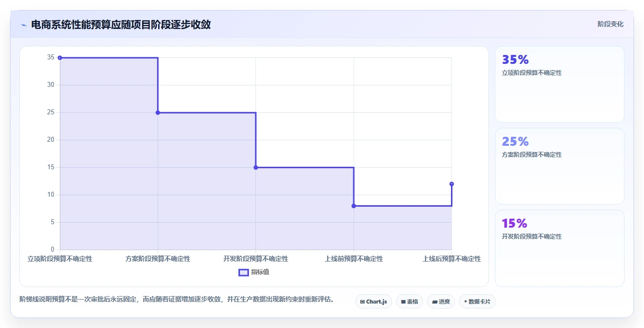The height and width of the screenshot is (328, 644).
Task: Click the data point at value 15
Action: tap(256, 168)
